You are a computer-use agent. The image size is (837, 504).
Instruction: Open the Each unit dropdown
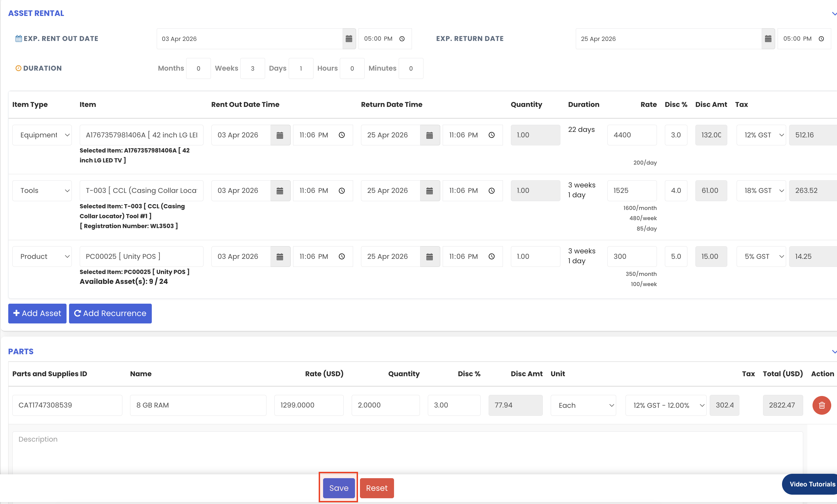pos(583,405)
